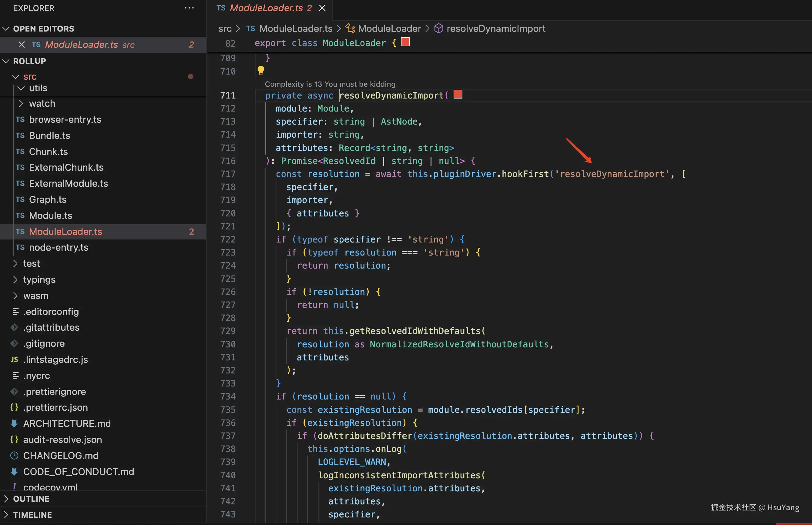The width and height of the screenshot is (812, 525).
Task: Click the Complexity is 13 code lens
Action: [x=330, y=84]
